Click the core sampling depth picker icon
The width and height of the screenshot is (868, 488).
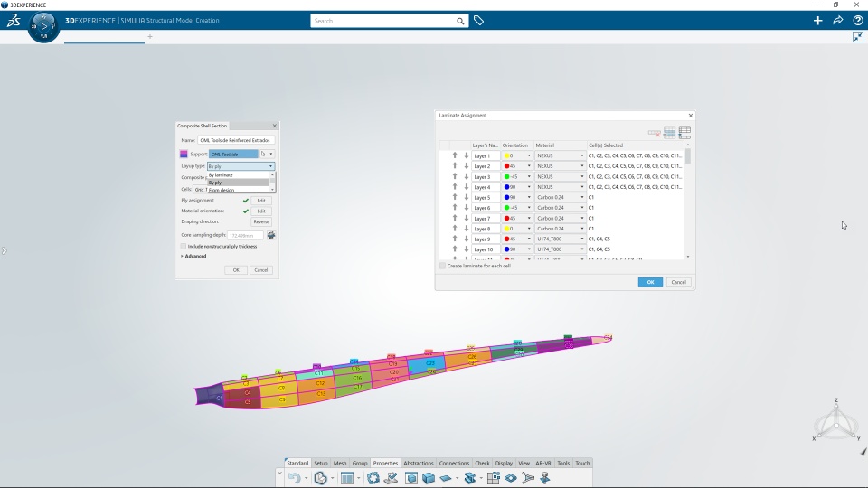[x=271, y=235]
